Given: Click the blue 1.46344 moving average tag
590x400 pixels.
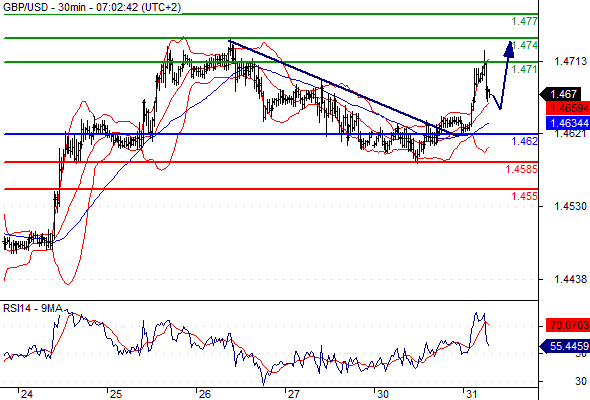Looking at the screenshot, I should click(568, 123).
